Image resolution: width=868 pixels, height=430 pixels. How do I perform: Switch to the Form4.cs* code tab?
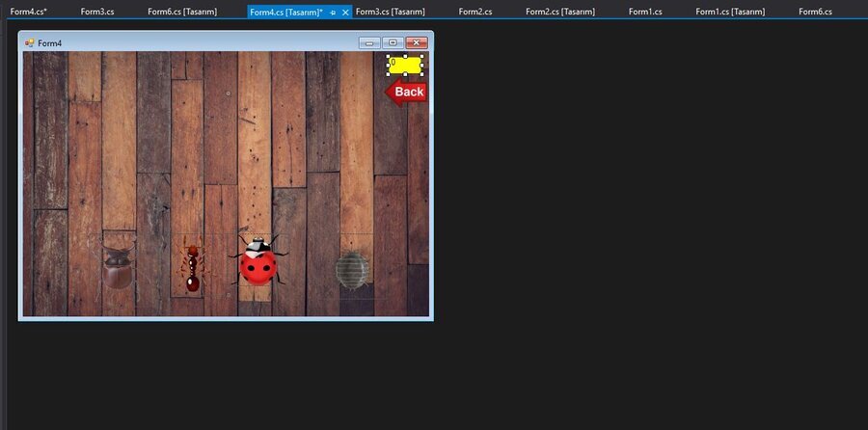(x=29, y=12)
